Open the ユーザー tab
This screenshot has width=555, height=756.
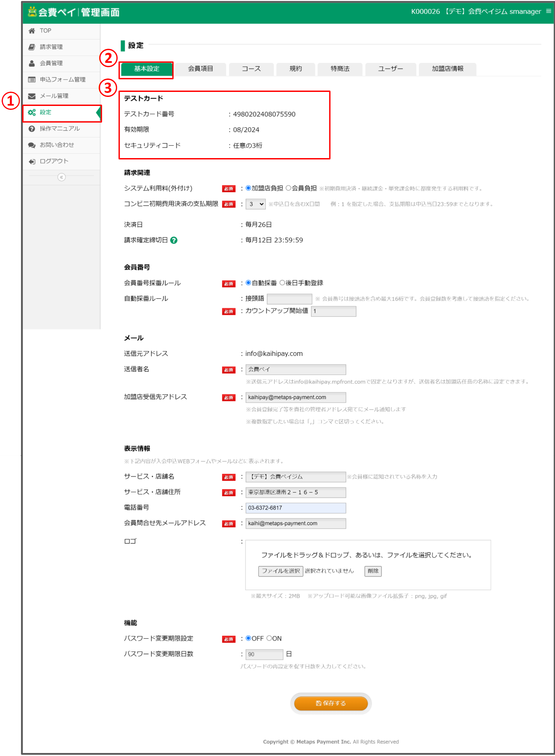(391, 69)
